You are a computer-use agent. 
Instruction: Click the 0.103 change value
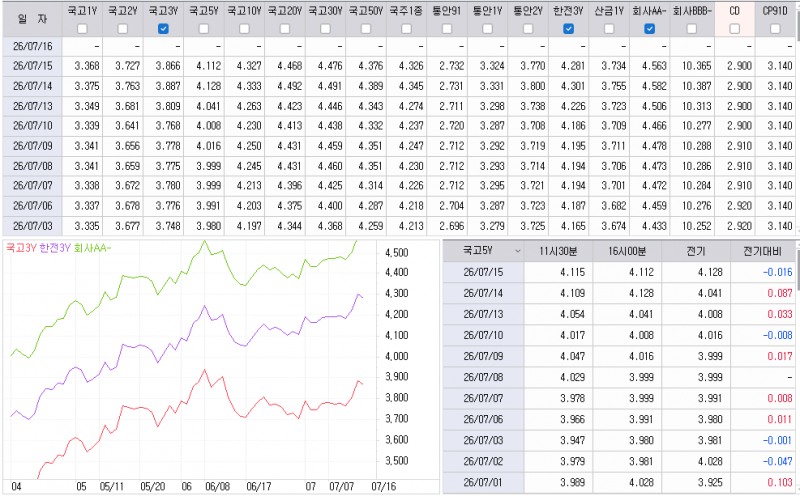(780, 482)
